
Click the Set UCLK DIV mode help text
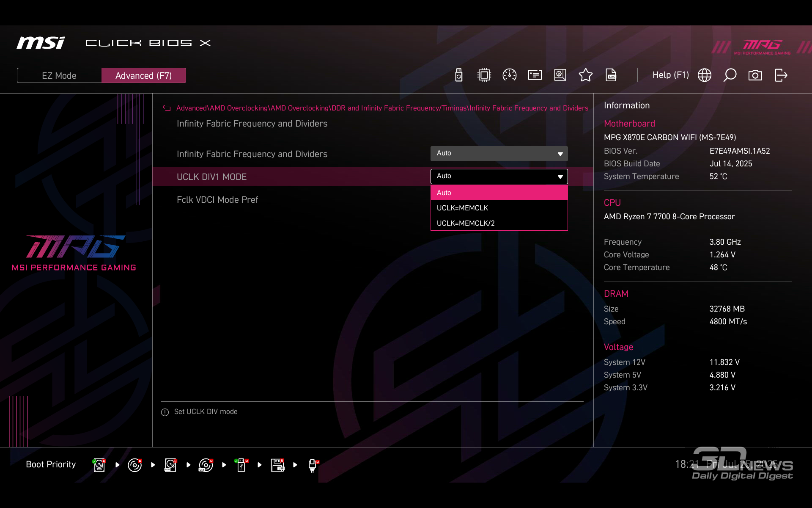(206, 412)
